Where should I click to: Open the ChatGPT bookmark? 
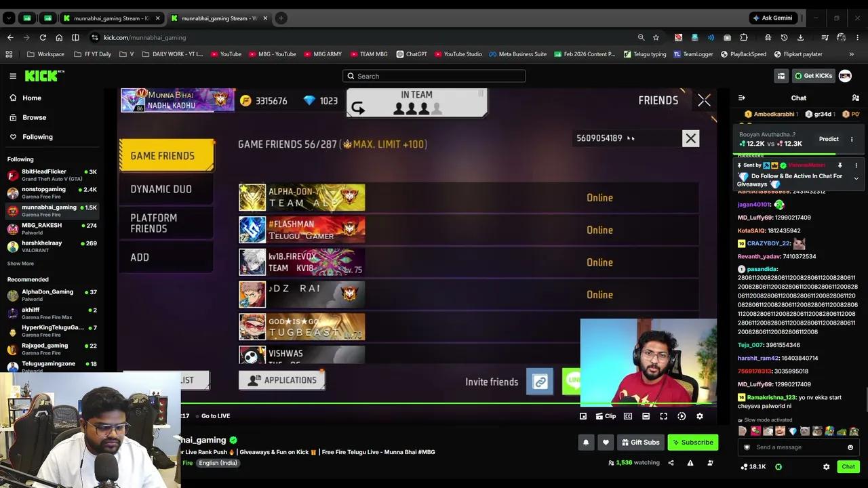[x=412, y=54]
